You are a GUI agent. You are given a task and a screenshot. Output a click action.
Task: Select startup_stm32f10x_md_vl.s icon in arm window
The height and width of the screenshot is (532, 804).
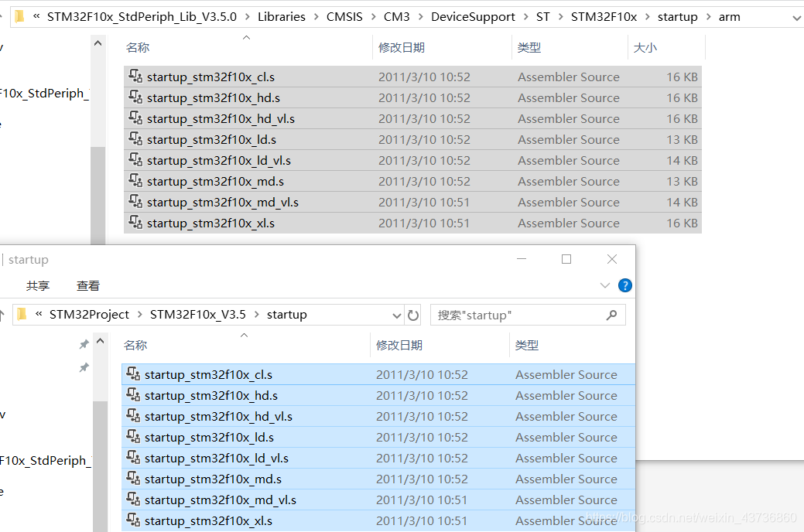135,202
